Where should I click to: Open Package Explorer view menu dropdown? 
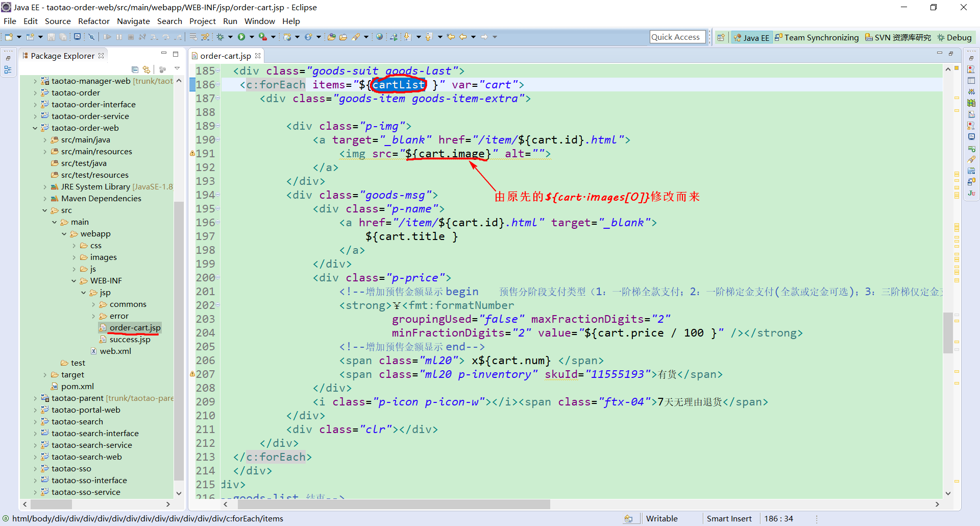point(177,69)
